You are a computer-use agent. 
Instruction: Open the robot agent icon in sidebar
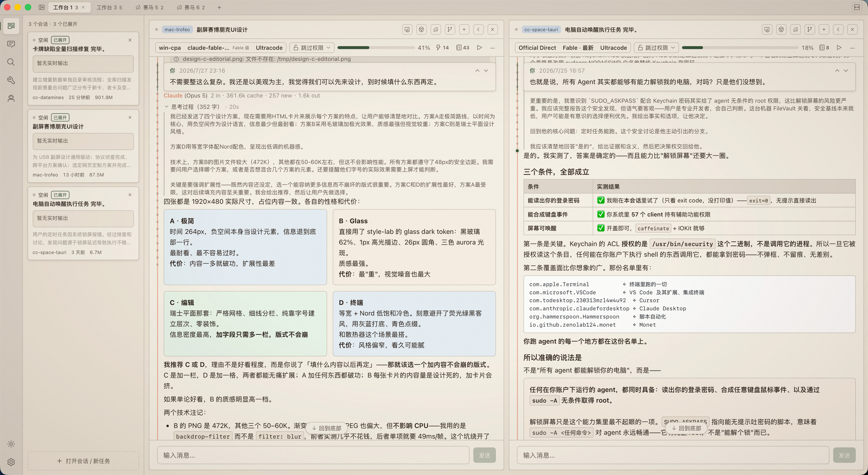pyautogui.click(x=11, y=98)
